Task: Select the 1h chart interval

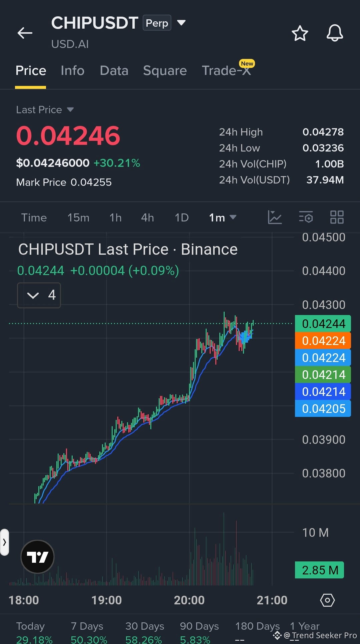Action: click(x=116, y=217)
